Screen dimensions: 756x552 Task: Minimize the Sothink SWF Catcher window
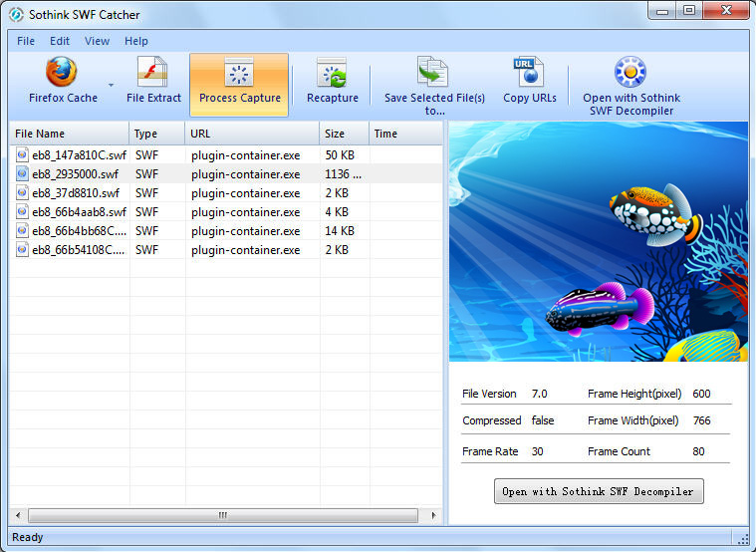(662, 11)
